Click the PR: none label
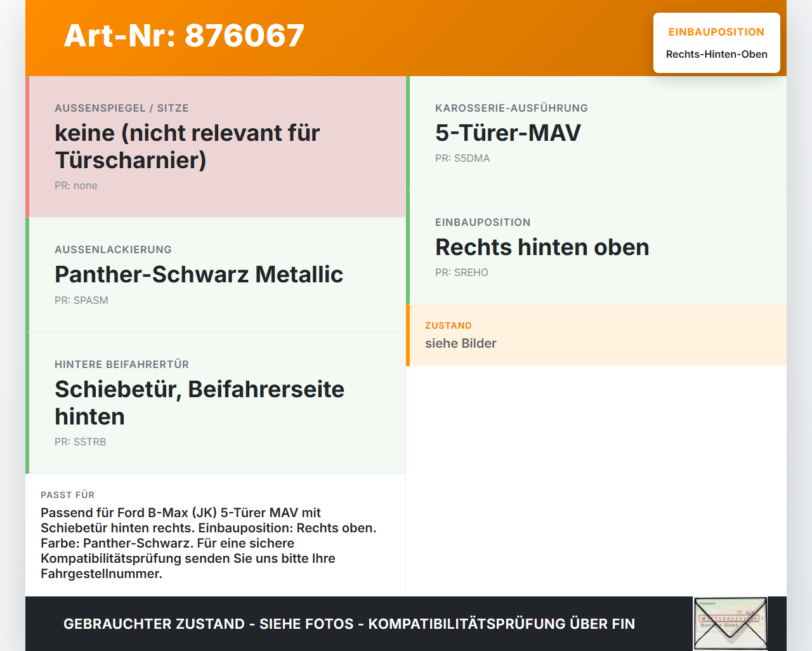Viewport: 812px width, 651px height. [76, 185]
